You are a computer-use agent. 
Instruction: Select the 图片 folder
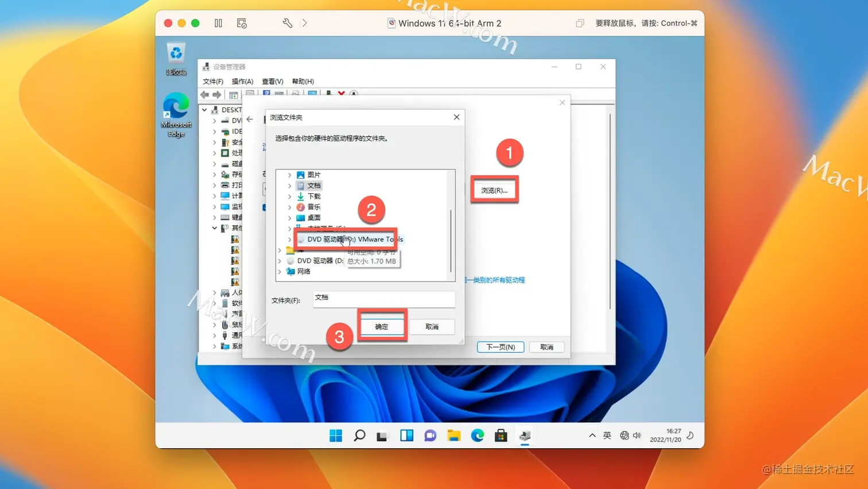pos(309,175)
